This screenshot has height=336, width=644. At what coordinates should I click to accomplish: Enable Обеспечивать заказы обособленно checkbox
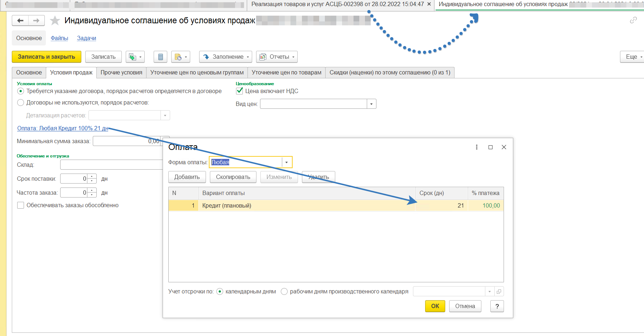coord(21,205)
